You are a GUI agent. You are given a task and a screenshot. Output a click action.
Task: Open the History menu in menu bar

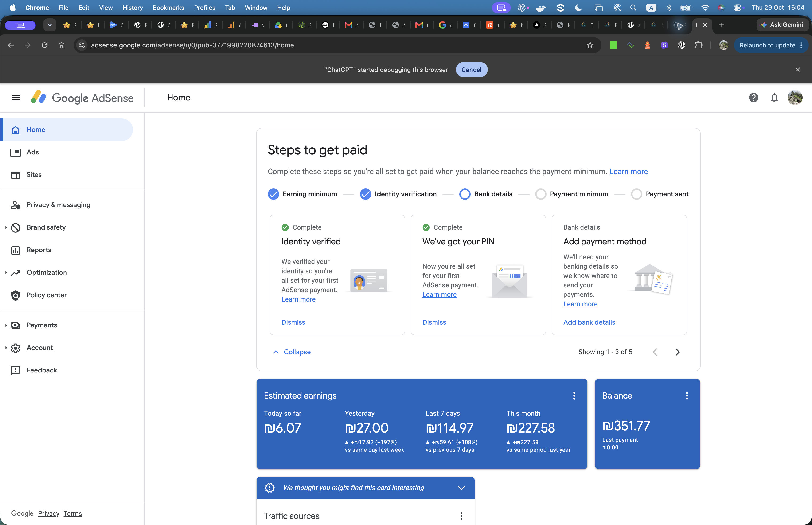(132, 8)
